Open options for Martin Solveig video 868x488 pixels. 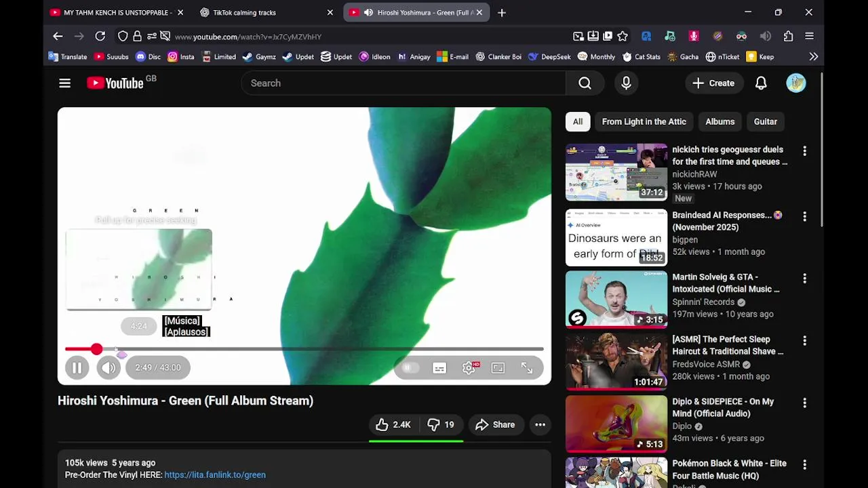pos(804,279)
